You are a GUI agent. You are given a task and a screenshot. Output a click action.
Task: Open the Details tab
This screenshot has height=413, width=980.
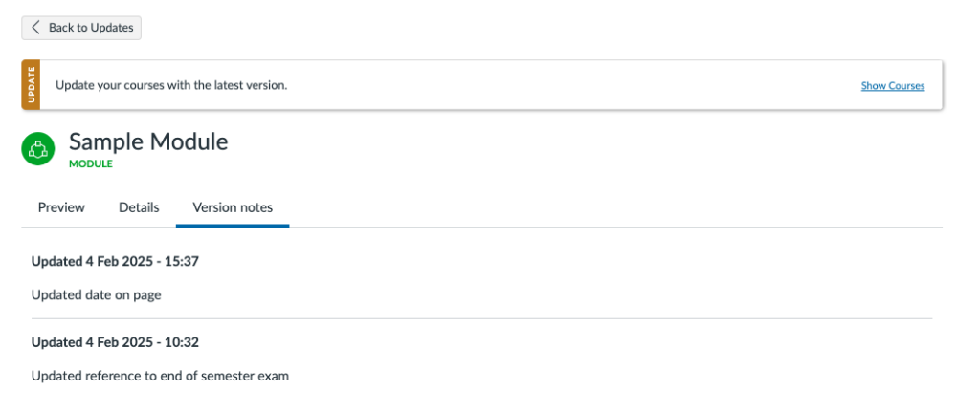(x=139, y=207)
